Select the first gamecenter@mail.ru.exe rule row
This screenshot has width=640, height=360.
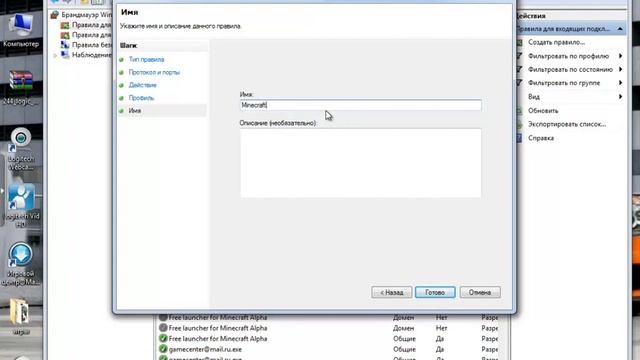(328, 349)
